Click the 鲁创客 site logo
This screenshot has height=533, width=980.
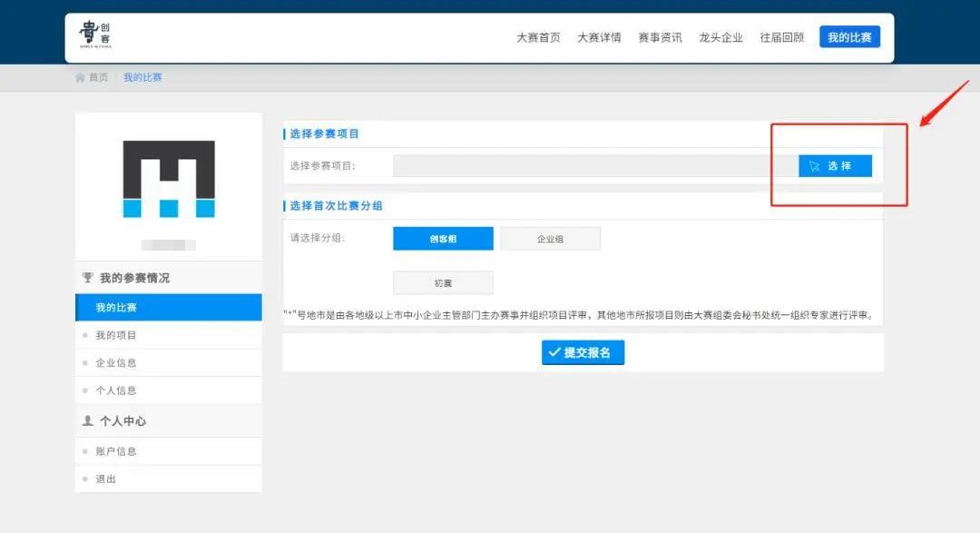95,35
